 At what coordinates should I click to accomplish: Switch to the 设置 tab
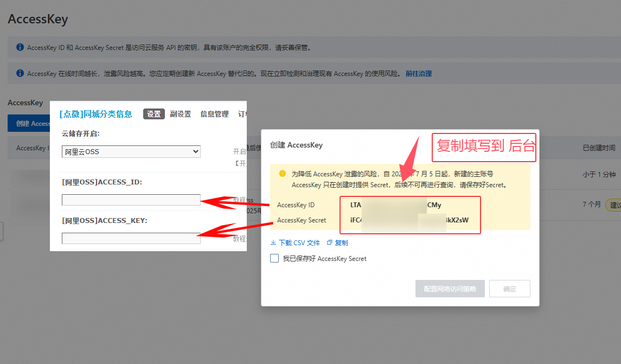click(153, 114)
